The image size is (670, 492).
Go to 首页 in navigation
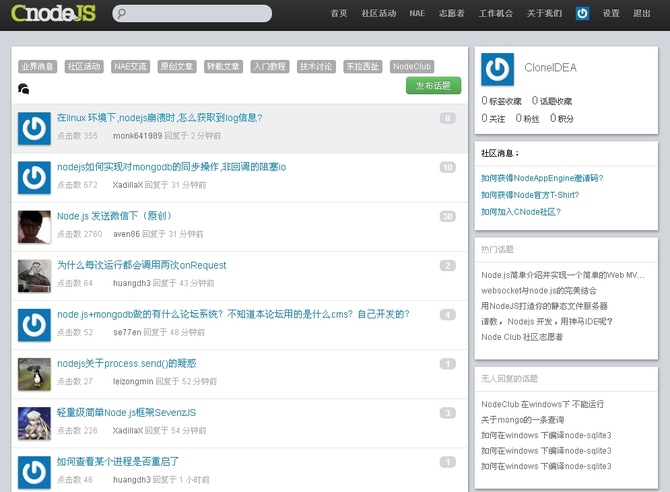[339, 13]
